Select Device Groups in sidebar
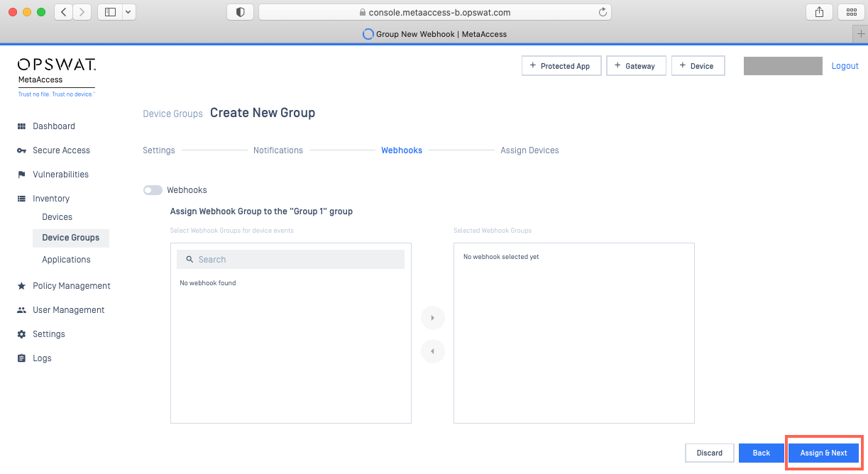Viewport: 868px width, 474px height. point(71,238)
